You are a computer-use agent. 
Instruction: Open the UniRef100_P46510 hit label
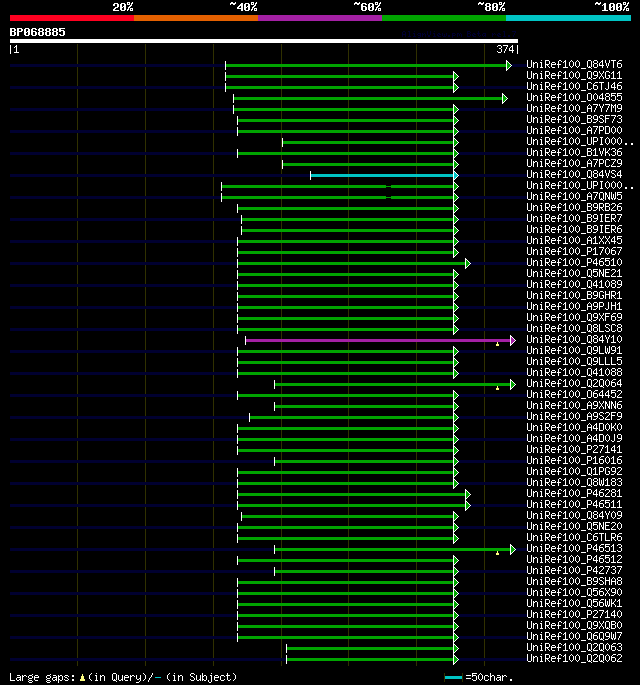pyautogui.click(x=574, y=263)
